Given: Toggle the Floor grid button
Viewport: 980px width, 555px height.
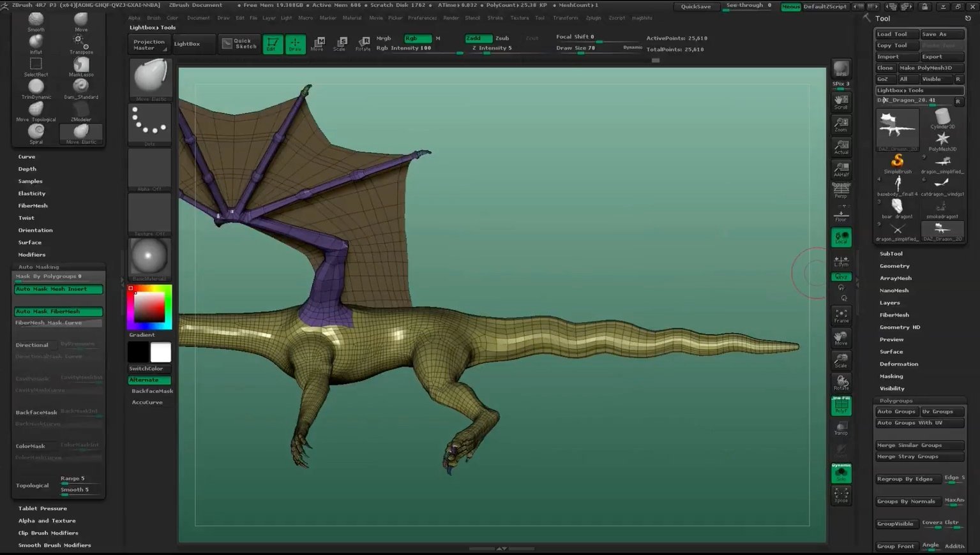Looking at the screenshot, I should point(841,214).
